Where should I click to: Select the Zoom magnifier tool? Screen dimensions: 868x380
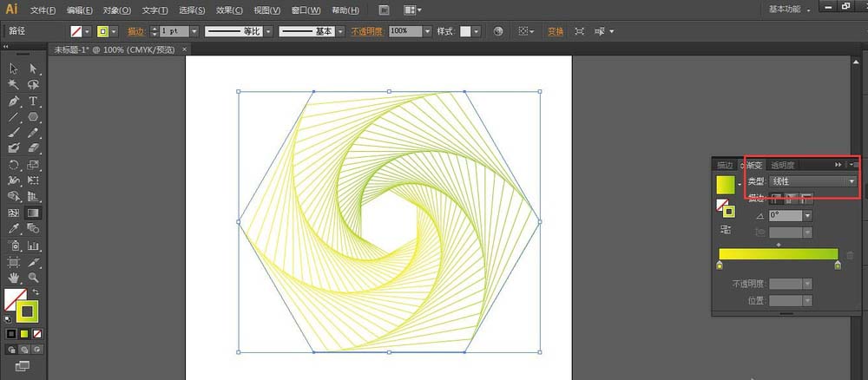[x=33, y=278]
